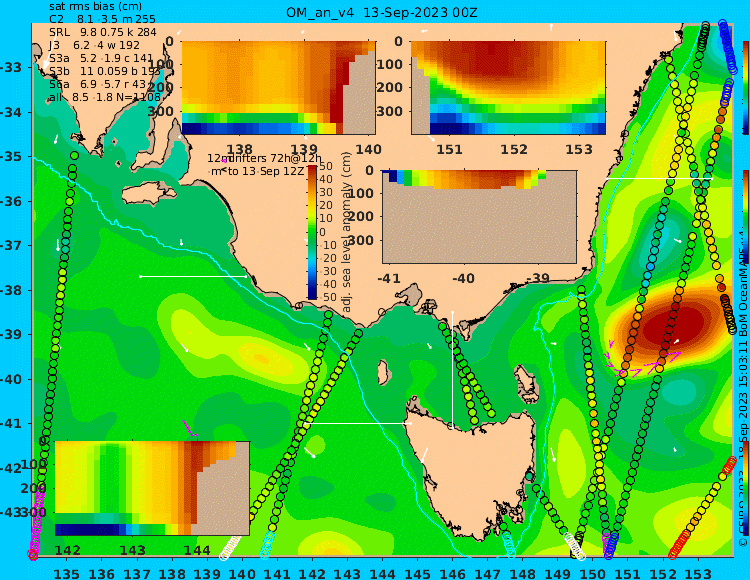The image size is (750, 580).
Task: Click the white transect line off the NSW coast
Action: (659, 178)
